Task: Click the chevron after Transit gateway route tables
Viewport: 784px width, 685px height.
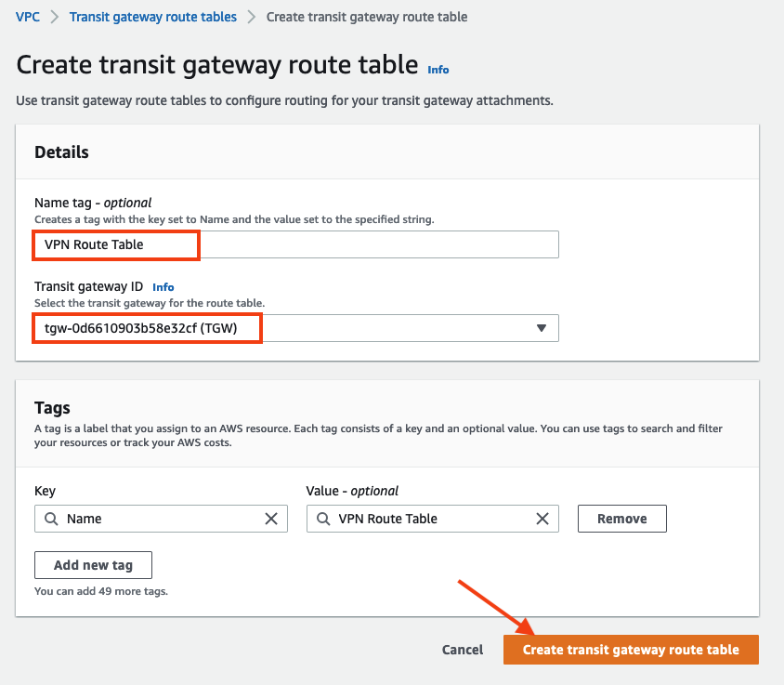Action: [x=252, y=17]
